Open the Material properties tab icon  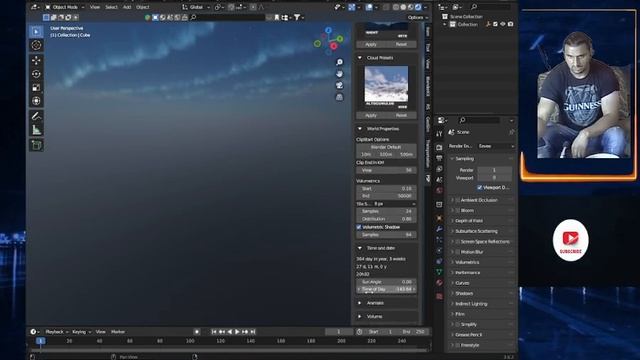[x=439, y=282]
